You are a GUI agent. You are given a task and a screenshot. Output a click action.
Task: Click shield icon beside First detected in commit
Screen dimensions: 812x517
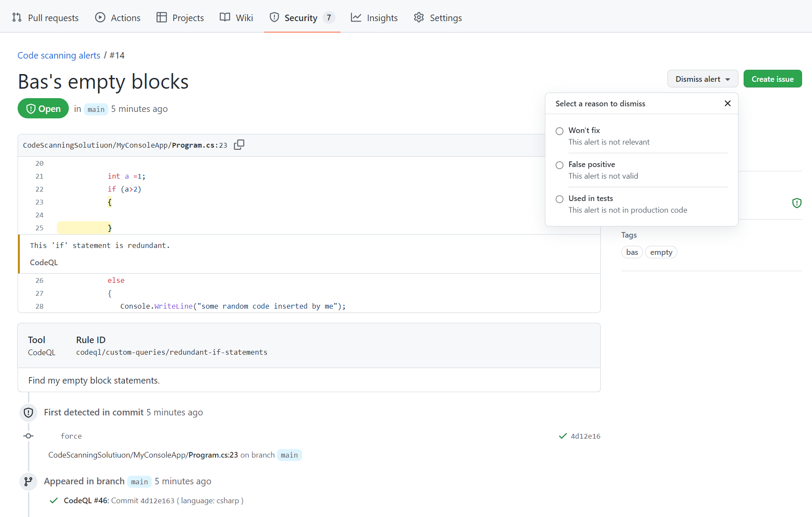coord(28,412)
